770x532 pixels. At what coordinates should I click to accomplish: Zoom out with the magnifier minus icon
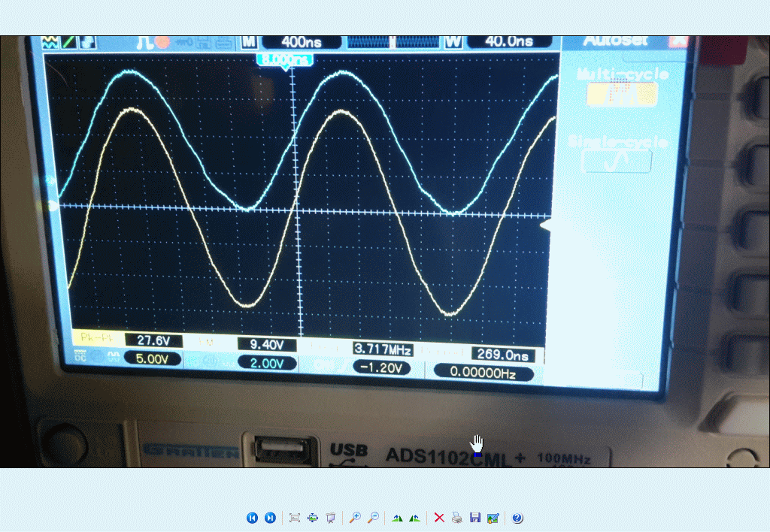coord(372,518)
